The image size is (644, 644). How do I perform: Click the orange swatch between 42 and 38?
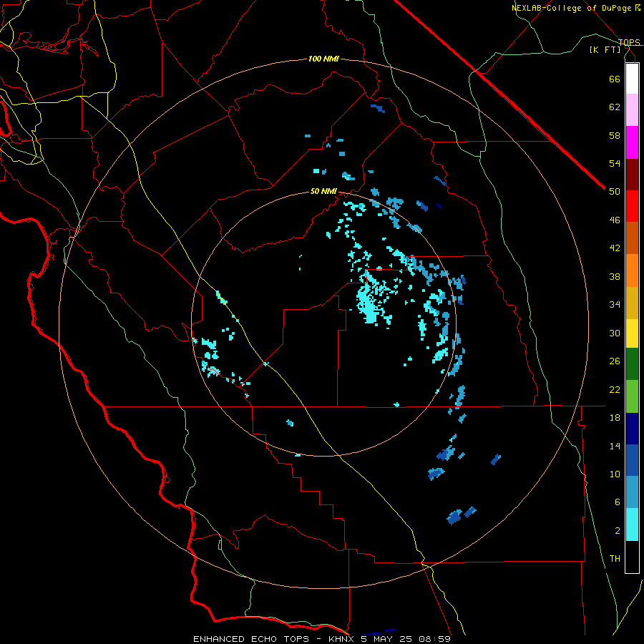click(632, 270)
